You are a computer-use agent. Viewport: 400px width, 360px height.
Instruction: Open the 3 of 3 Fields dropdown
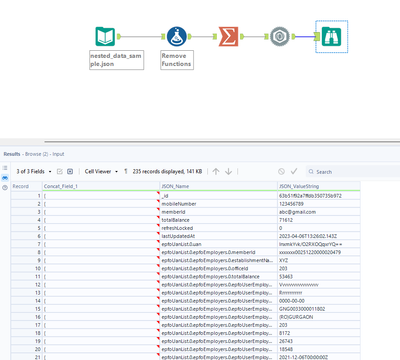point(34,171)
